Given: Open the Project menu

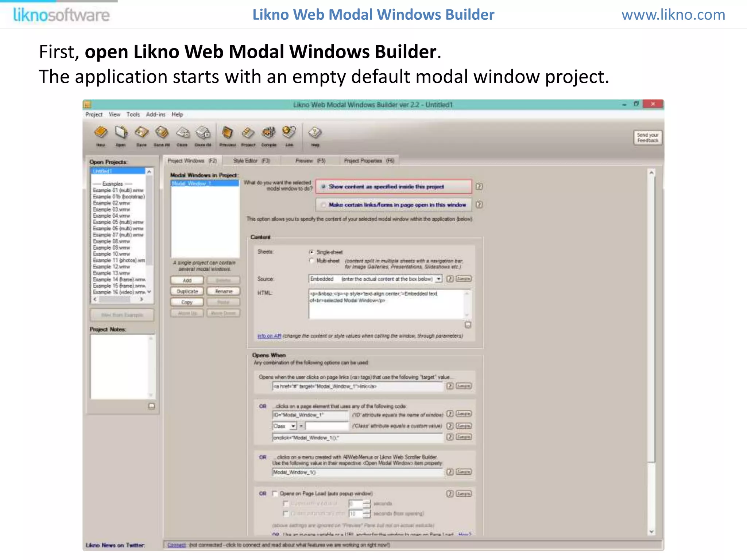Looking at the screenshot, I should [x=94, y=114].
